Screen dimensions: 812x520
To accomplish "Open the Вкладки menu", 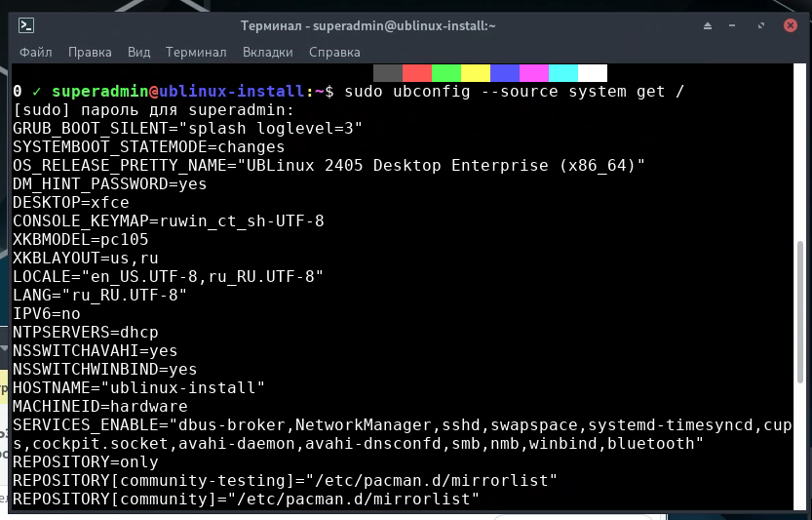I will [x=268, y=53].
